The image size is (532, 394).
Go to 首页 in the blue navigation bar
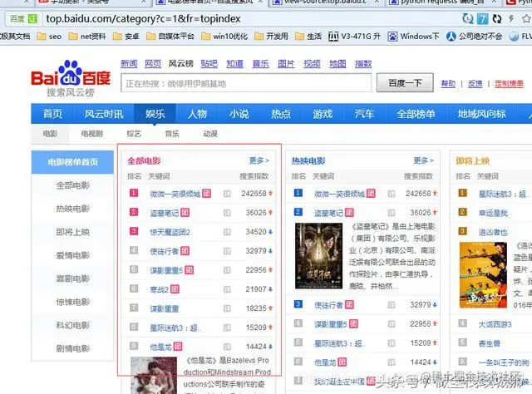(52, 114)
